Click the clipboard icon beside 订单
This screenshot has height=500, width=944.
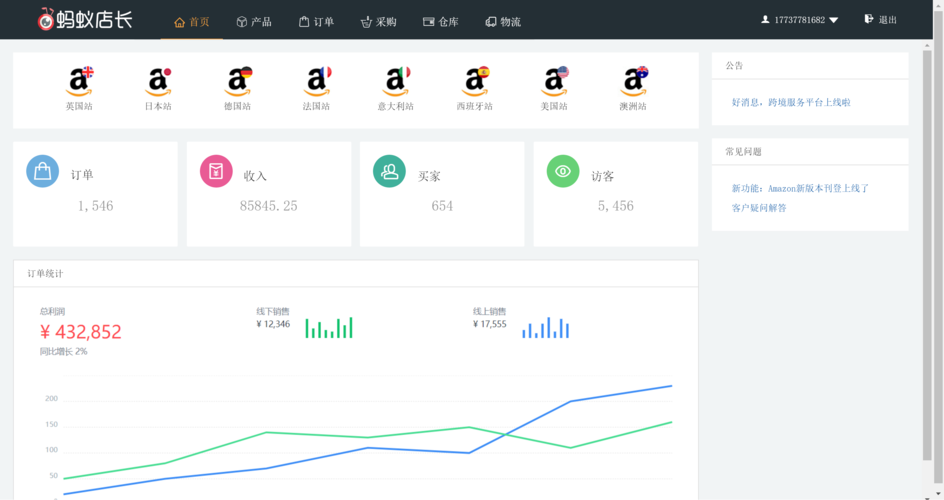pos(304,22)
